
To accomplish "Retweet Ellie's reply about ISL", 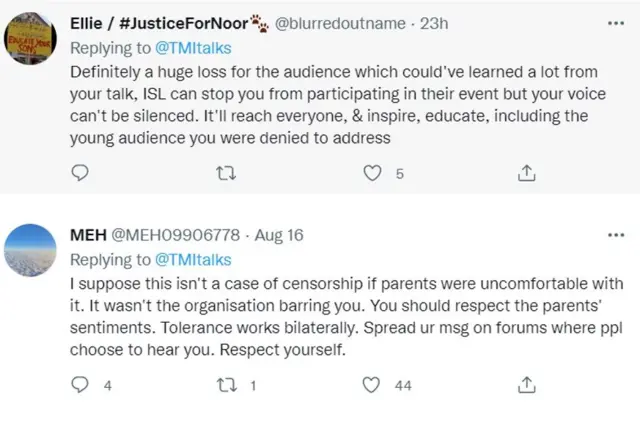I will pyautogui.click(x=226, y=173).
